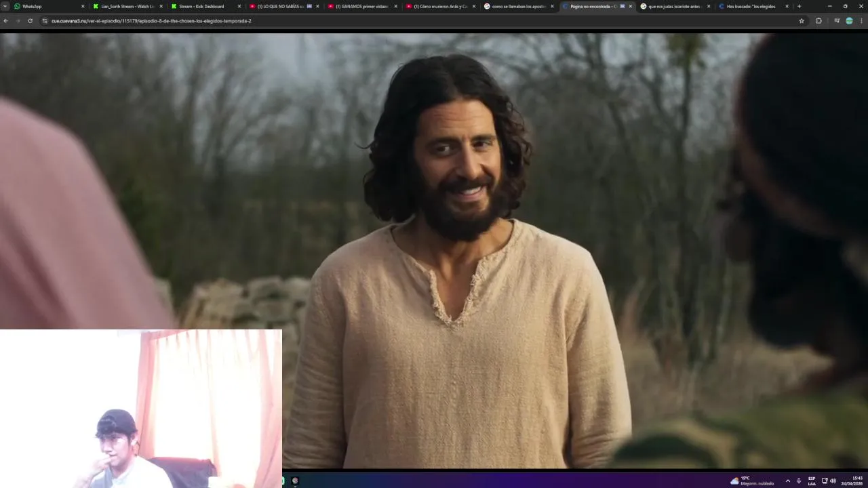Close the GANAMOS primer vistazo tab

click(x=395, y=6)
